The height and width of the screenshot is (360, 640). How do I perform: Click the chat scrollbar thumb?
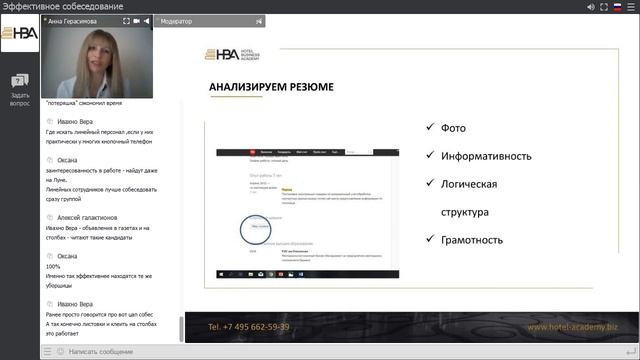click(181, 329)
